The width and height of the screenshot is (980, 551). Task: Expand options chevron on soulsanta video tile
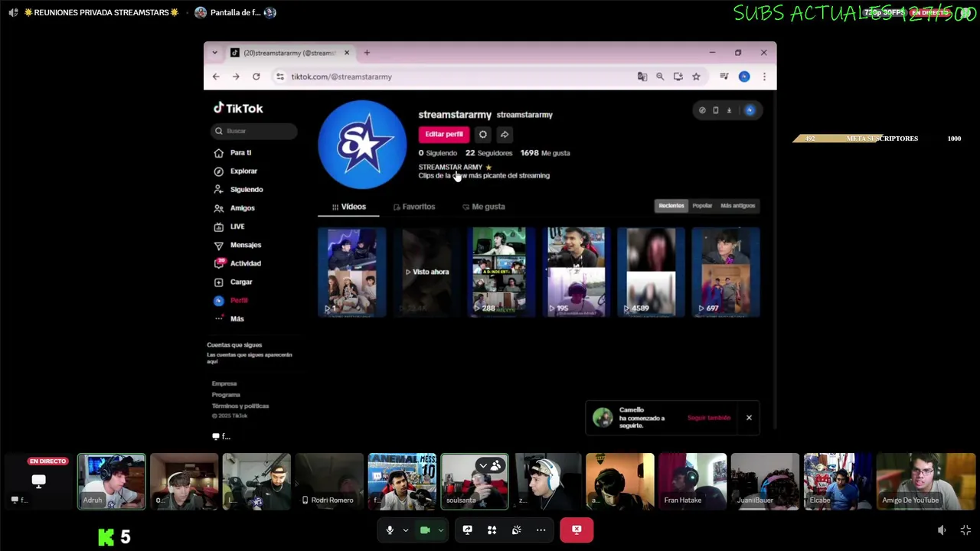[x=483, y=465]
